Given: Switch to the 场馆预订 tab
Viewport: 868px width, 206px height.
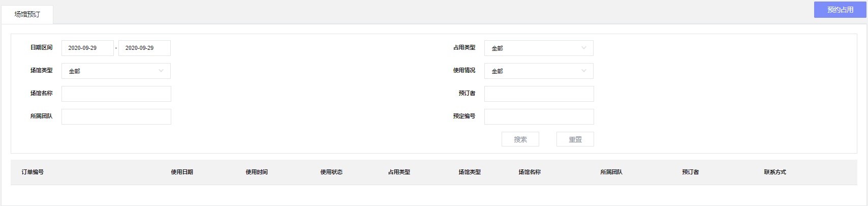Looking at the screenshot, I should 27,14.
